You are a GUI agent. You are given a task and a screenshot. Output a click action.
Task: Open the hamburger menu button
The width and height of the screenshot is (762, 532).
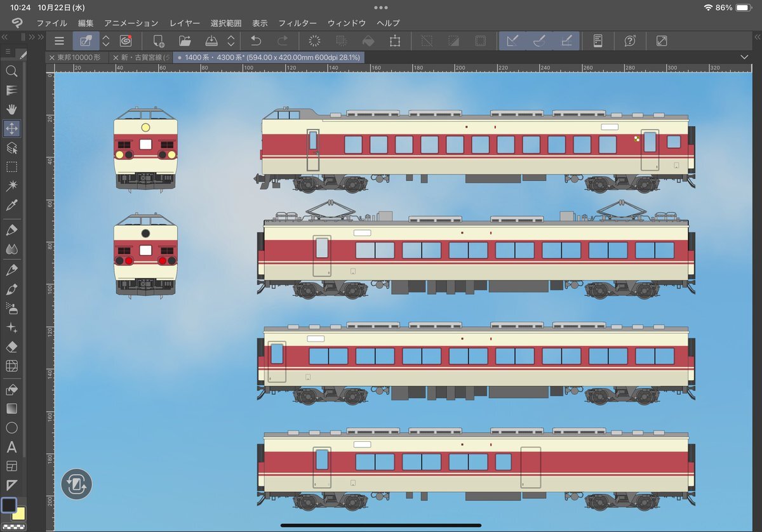59,41
